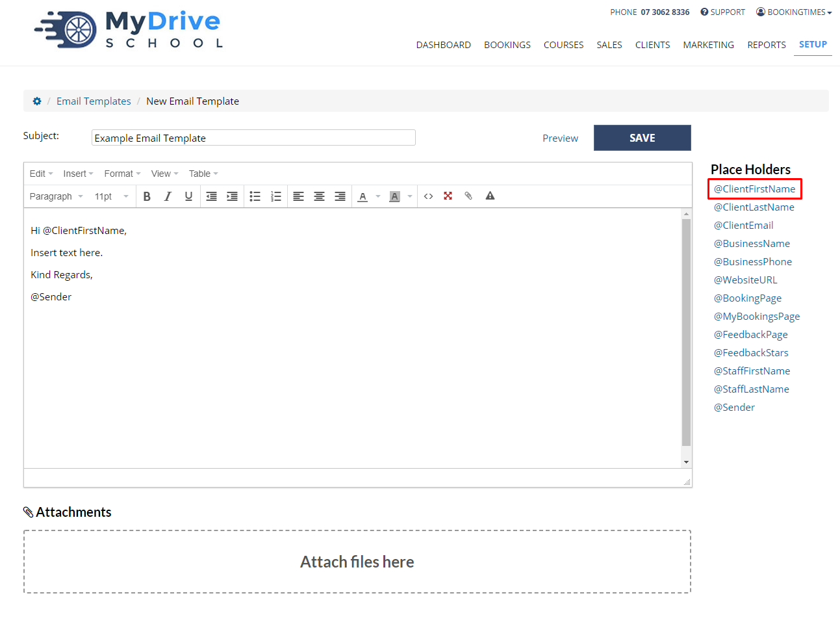Go to the Reports tab

pyautogui.click(x=767, y=45)
